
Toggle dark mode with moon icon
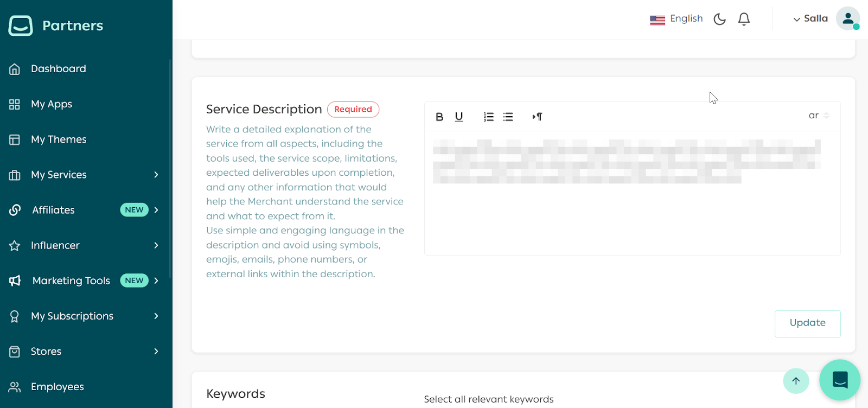point(719,19)
